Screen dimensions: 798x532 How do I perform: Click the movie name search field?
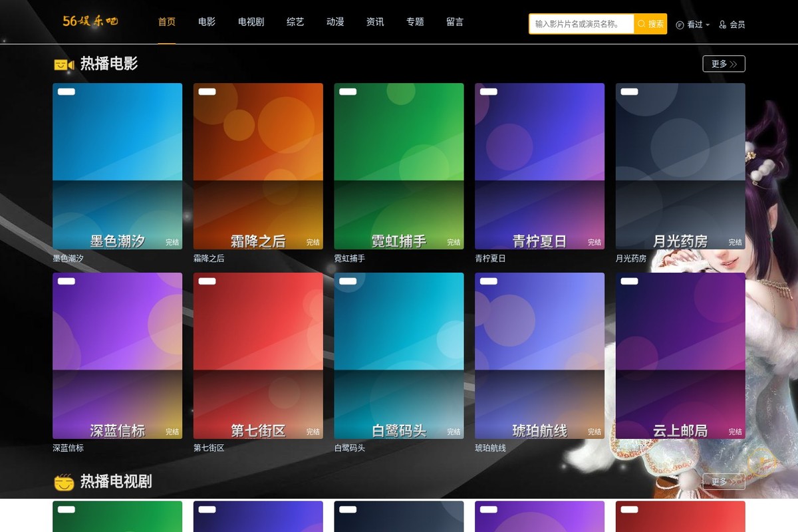[582, 24]
